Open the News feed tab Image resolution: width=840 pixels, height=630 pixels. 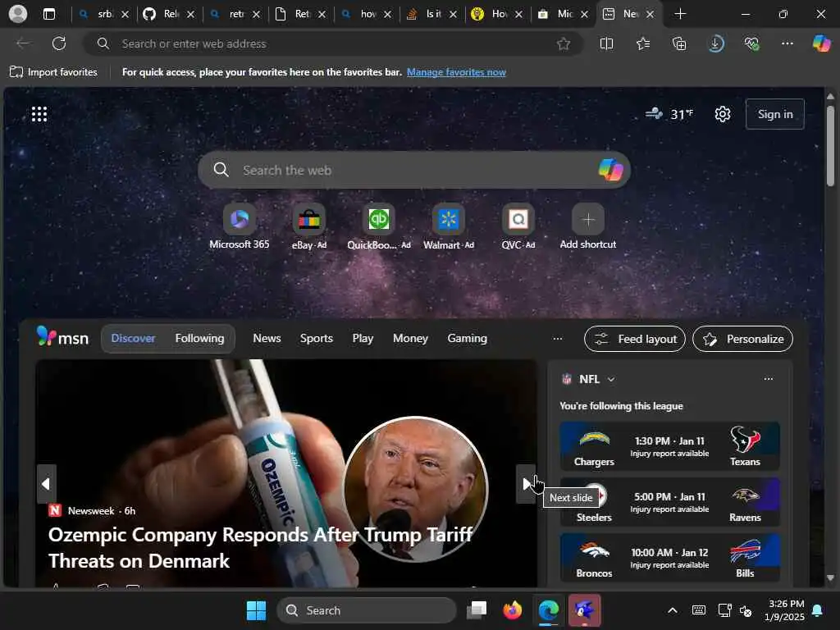coord(267,338)
